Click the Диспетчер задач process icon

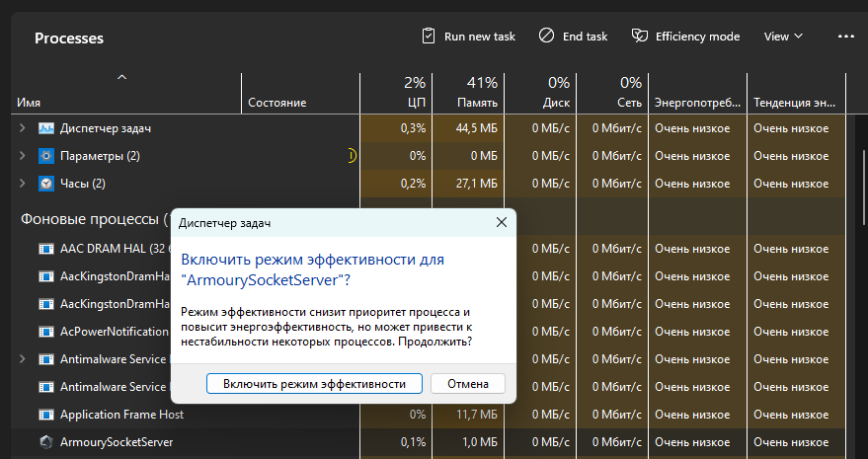coord(46,128)
